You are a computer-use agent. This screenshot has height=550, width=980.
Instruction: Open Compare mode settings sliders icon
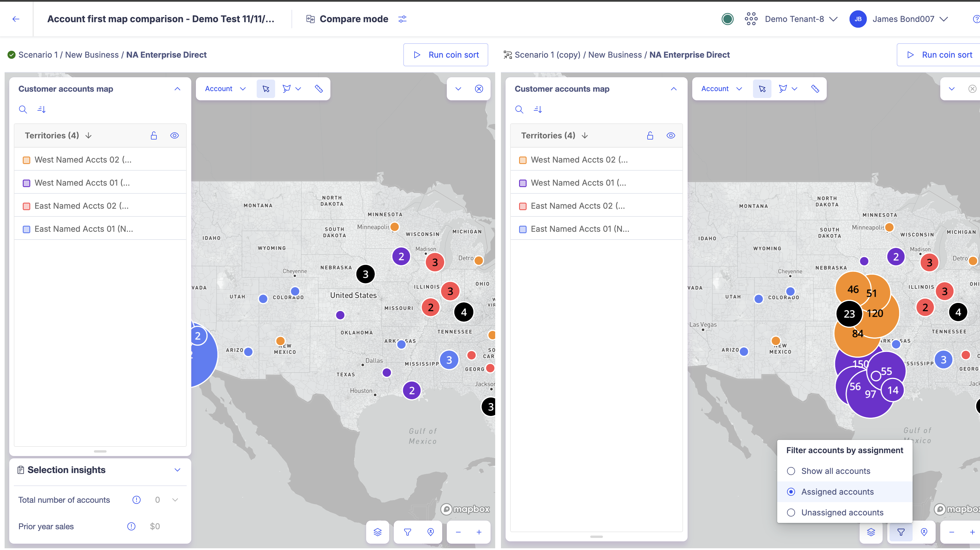pyautogui.click(x=402, y=19)
